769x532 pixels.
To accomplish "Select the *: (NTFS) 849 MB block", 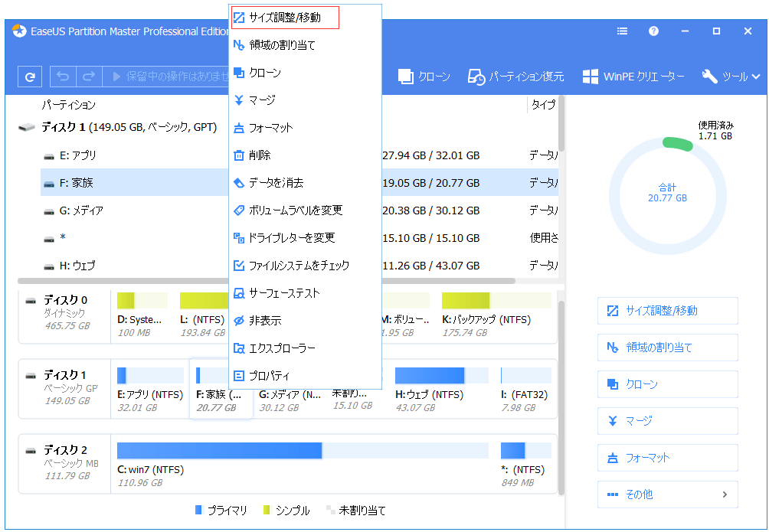I will tap(525, 465).
